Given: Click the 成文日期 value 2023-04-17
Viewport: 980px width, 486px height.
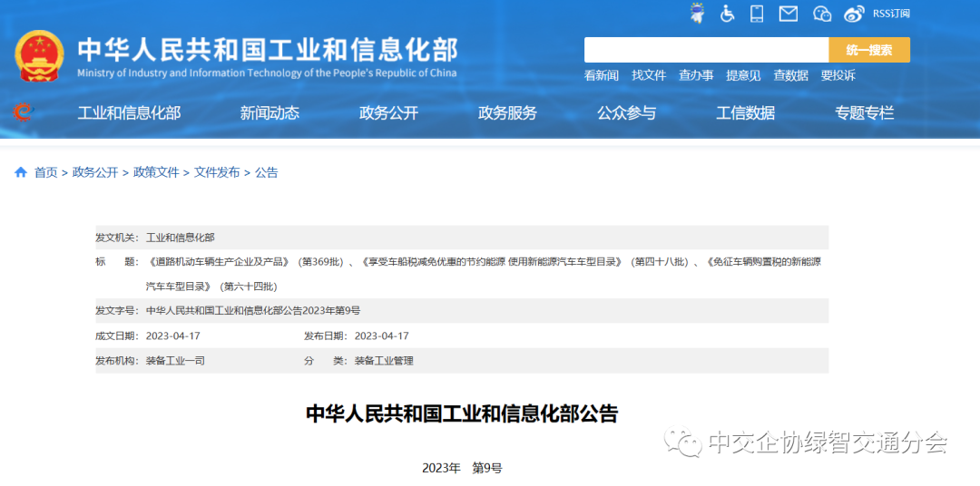Looking at the screenshot, I should pos(173,336).
